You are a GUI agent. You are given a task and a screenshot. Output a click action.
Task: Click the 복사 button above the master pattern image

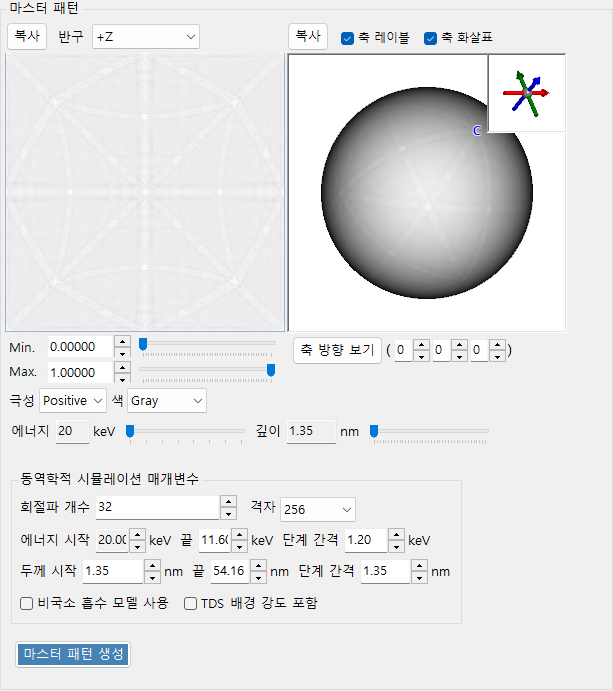coord(27,36)
